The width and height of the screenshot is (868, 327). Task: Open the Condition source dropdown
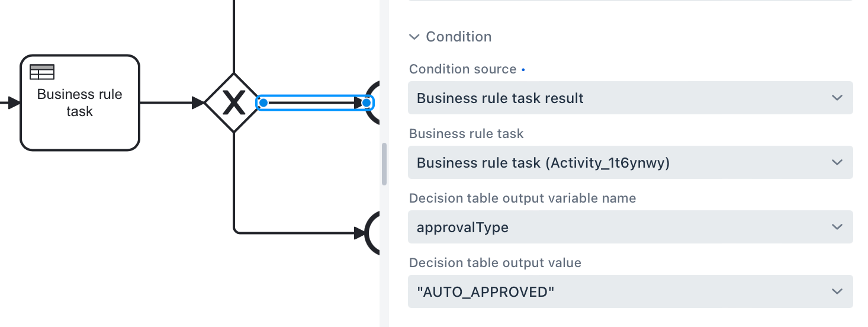[x=630, y=98]
